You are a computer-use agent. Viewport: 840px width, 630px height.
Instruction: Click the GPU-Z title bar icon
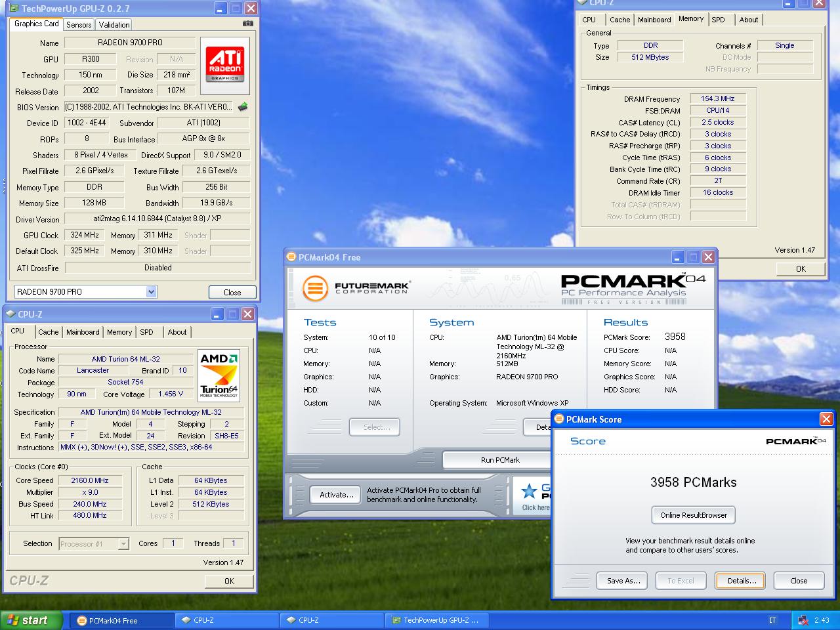pos(14,9)
